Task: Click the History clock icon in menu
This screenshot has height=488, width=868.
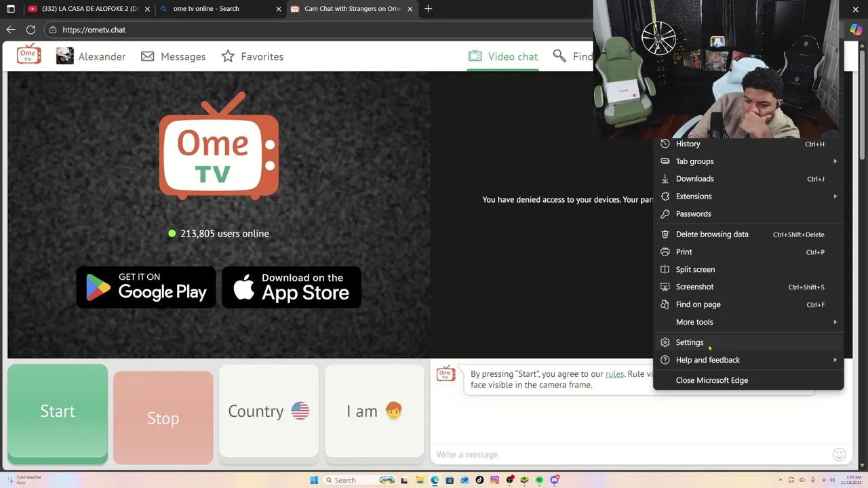Action: pos(665,144)
